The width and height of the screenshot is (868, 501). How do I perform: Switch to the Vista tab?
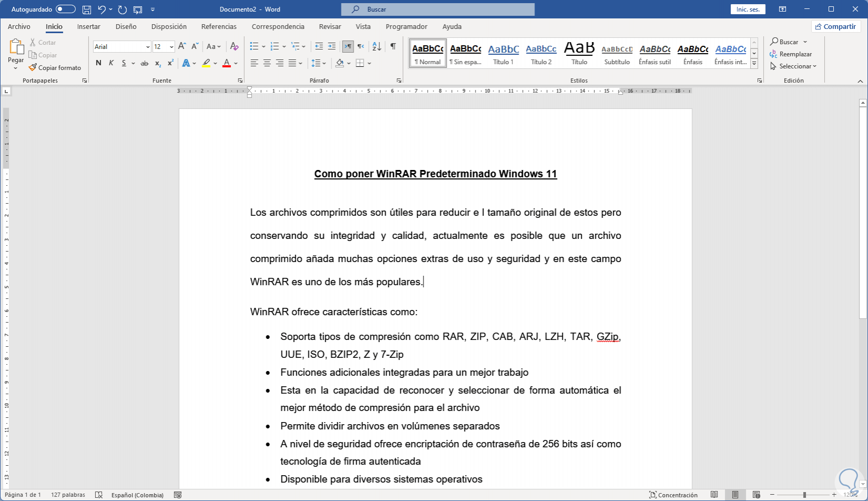pyautogui.click(x=363, y=26)
